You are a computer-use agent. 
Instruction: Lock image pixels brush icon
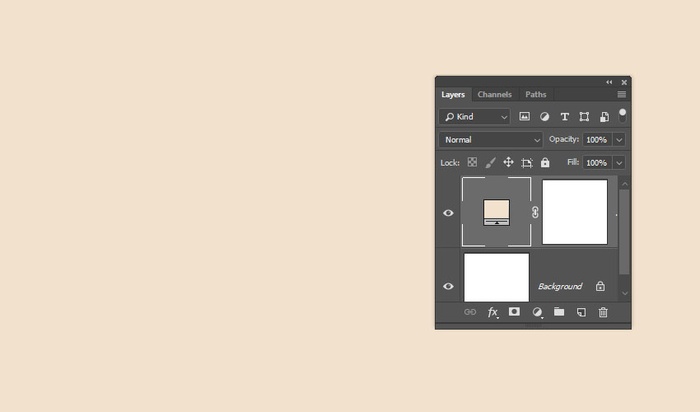(490, 162)
